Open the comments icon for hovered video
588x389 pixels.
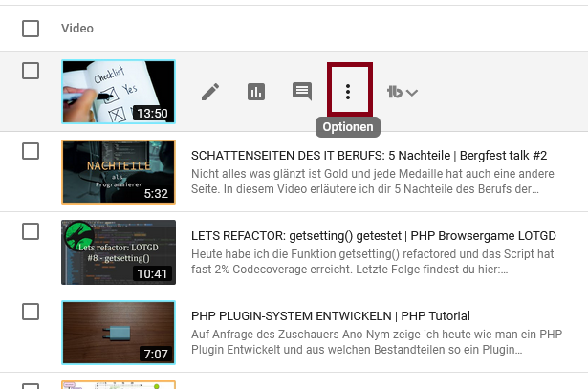coord(302,92)
